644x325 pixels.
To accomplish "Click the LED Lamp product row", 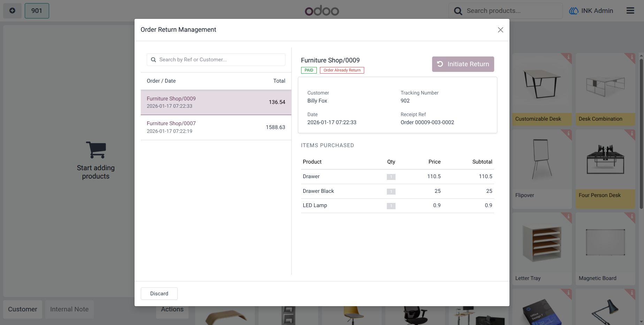I will tap(398, 206).
